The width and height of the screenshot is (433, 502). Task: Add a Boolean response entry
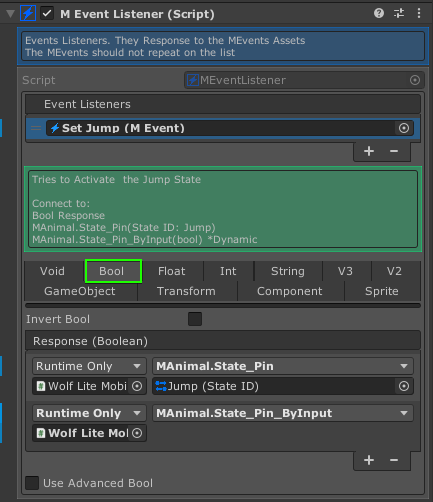pyautogui.click(x=369, y=460)
